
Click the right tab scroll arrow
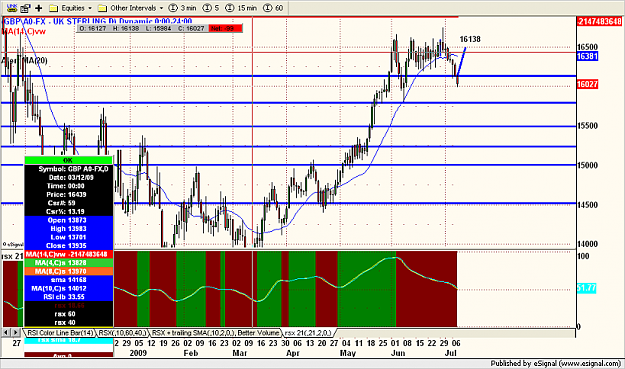(15, 332)
